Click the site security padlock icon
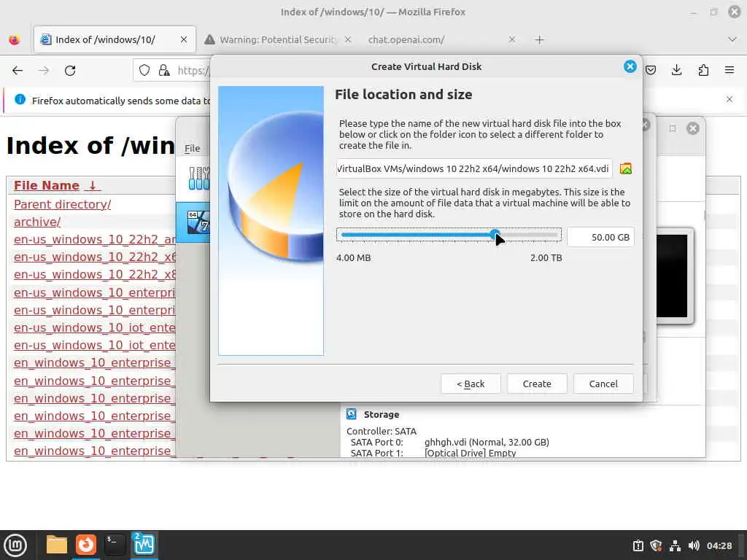Image resolution: width=747 pixels, height=560 pixels. pyautogui.click(x=164, y=71)
